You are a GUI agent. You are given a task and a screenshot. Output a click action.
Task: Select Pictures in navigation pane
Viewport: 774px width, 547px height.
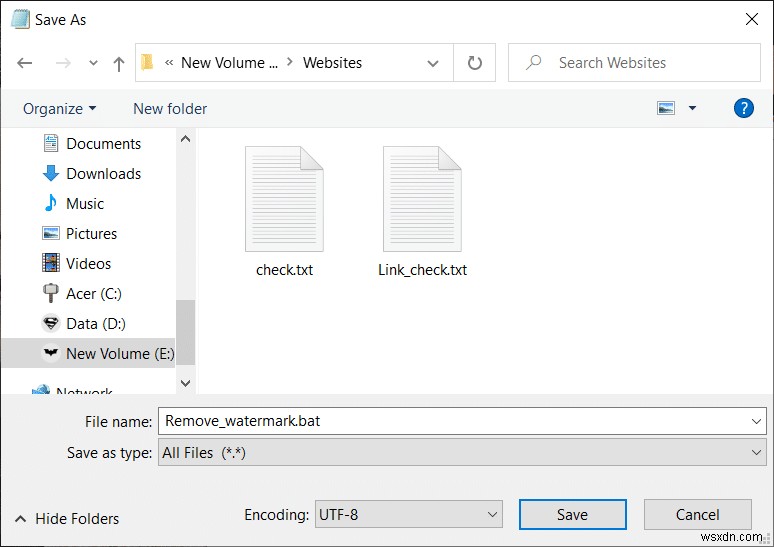click(x=91, y=234)
